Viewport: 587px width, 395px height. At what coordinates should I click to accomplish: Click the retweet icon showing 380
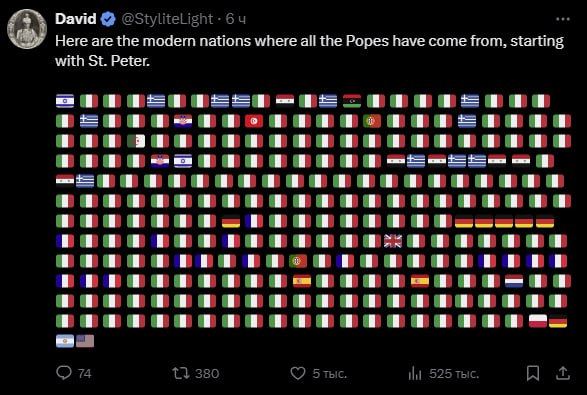tap(181, 373)
